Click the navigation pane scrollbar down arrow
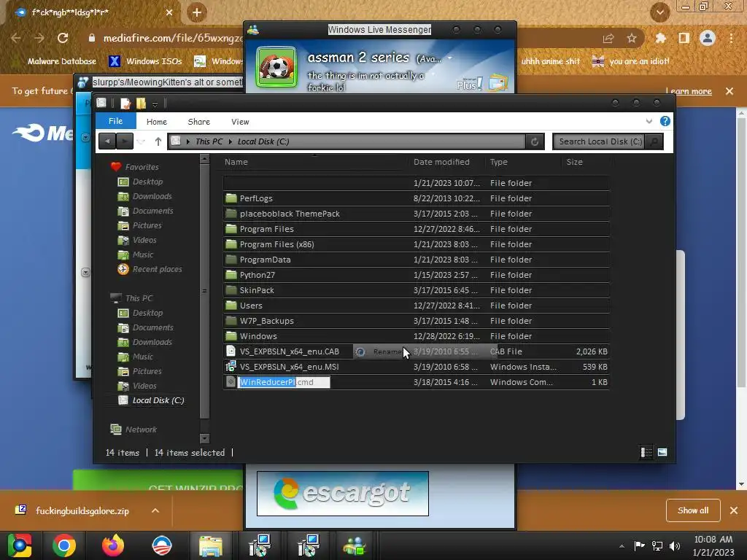Image resolution: width=747 pixels, height=560 pixels. click(204, 438)
